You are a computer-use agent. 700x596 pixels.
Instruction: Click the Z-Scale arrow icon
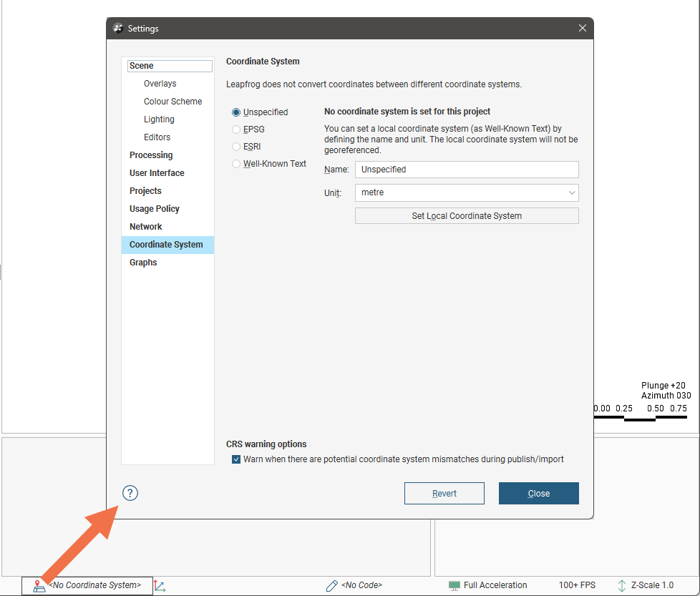(x=621, y=585)
